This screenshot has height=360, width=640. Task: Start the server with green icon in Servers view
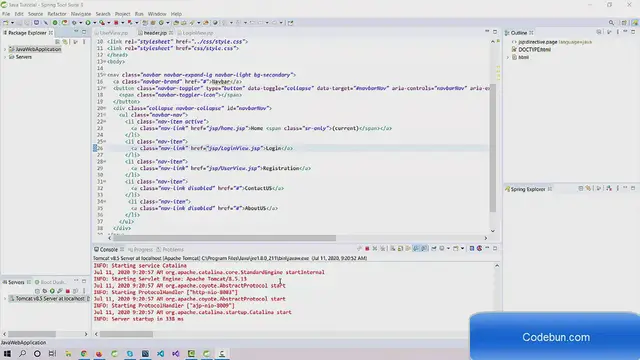coord(52,291)
